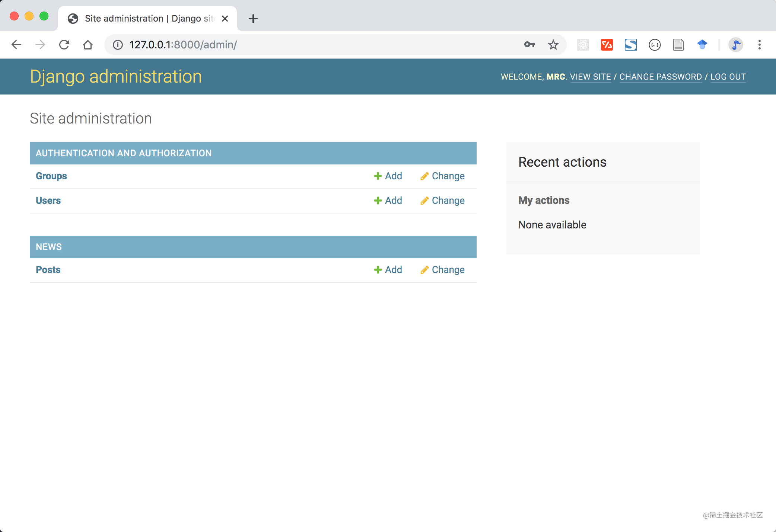Screen dimensions: 776x532
Task: Go back with the browser back arrow
Action: (16, 45)
